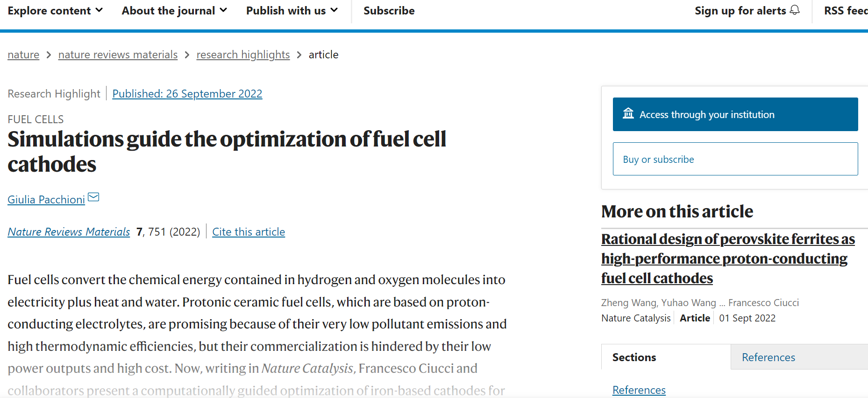Expand the Publish with us menu
This screenshot has width=868, height=398.
[x=292, y=11]
